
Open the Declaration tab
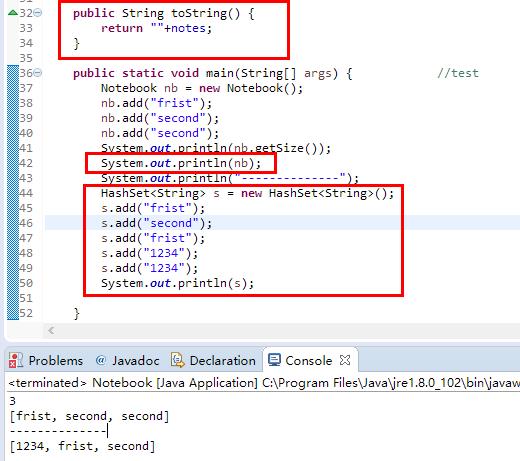[213, 361]
